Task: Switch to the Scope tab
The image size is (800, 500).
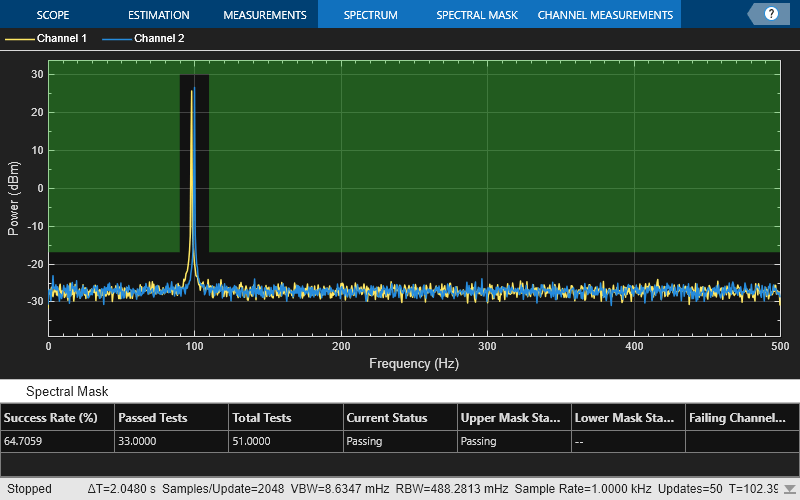Action: 52,15
